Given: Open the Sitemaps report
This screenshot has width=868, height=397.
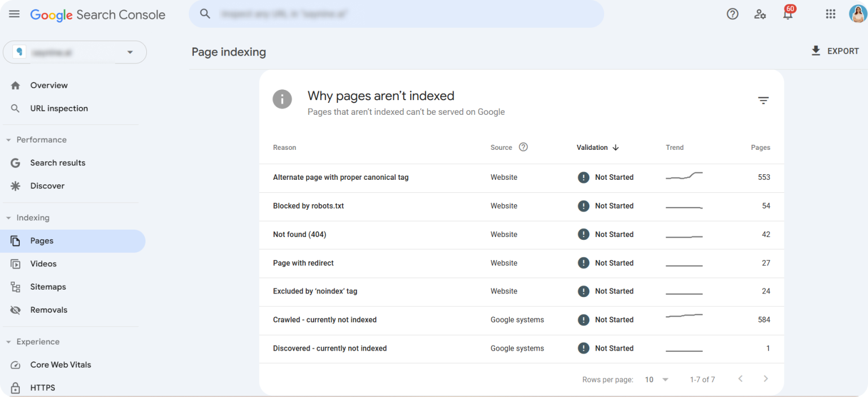Looking at the screenshot, I should point(48,287).
